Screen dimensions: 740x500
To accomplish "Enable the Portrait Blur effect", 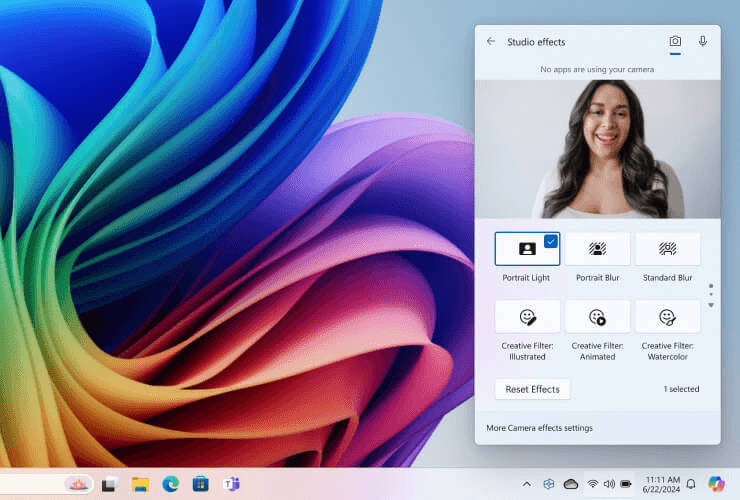I will coord(597,249).
